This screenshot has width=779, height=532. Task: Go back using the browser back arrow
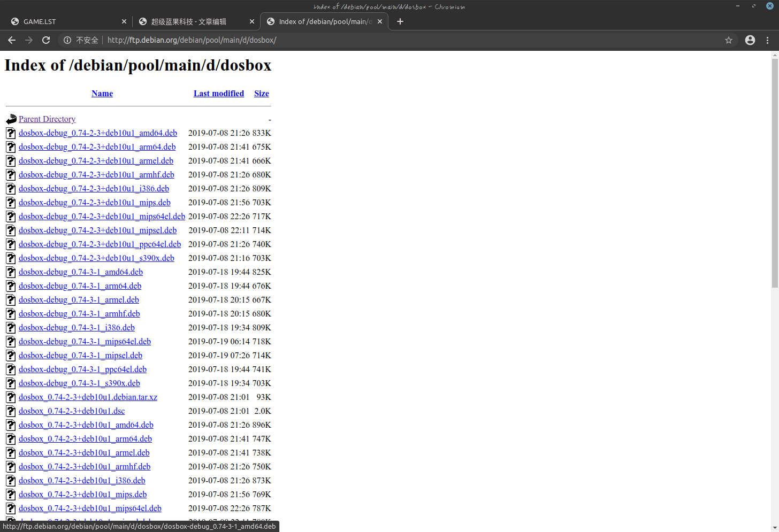pos(12,40)
